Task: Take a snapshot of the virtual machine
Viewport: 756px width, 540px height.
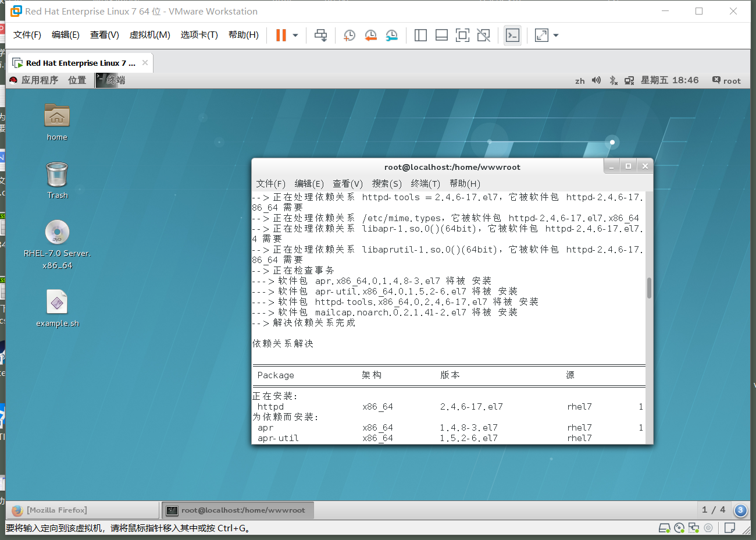Action: 350,35
